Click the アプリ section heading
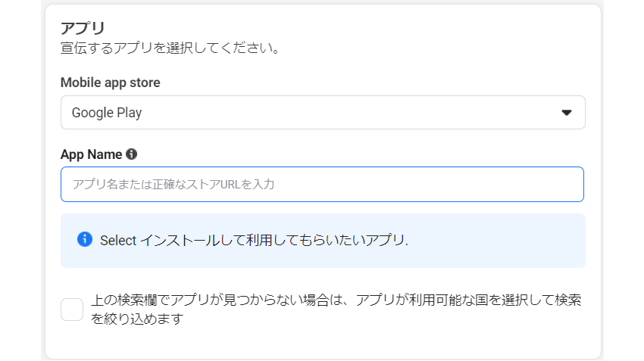The image size is (644, 361). (83, 28)
